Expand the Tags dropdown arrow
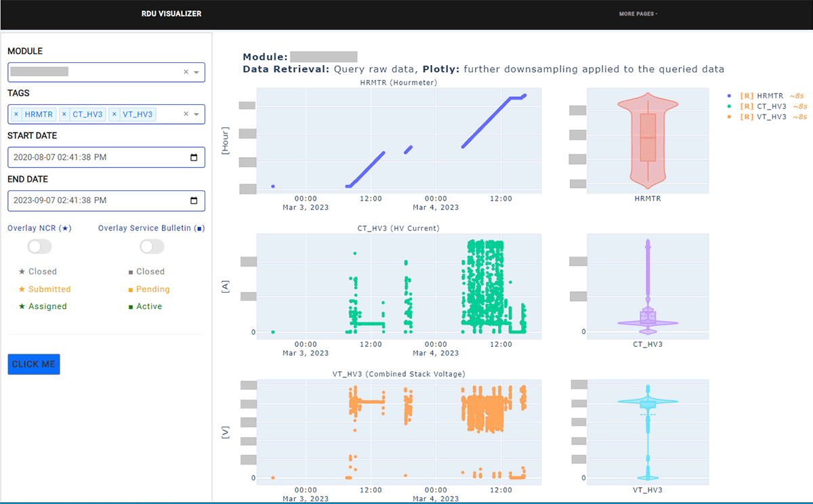Screen dimensions: 813x504 196,114
